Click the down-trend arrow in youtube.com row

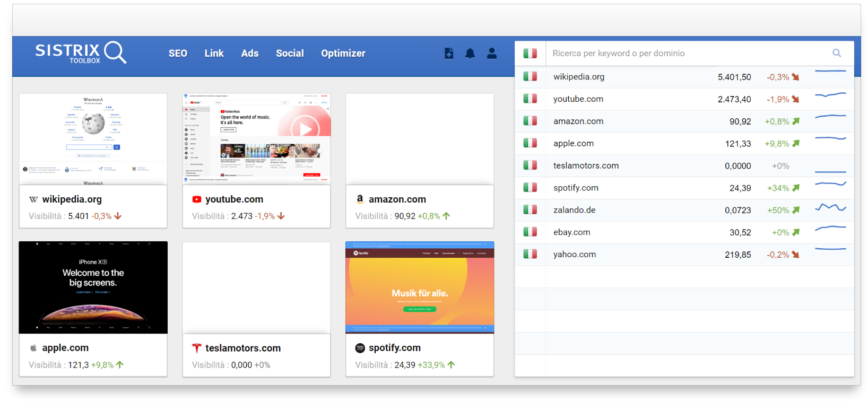[795, 99]
